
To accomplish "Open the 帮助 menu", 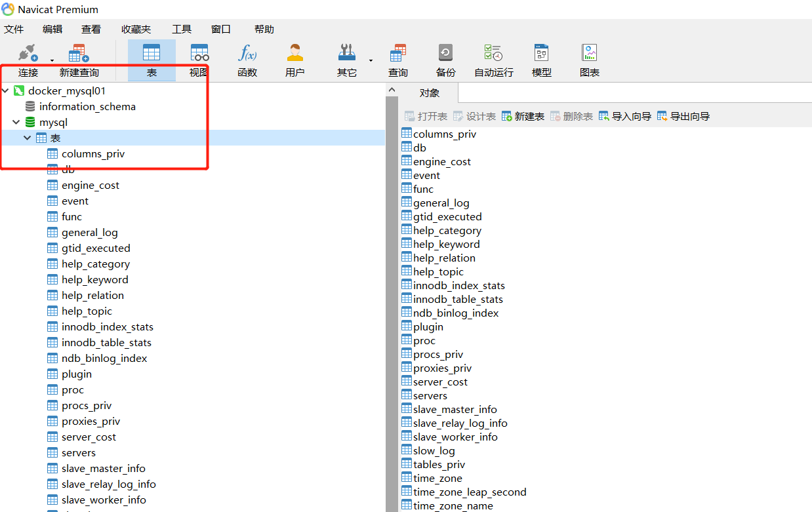I will pyautogui.click(x=264, y=29).
